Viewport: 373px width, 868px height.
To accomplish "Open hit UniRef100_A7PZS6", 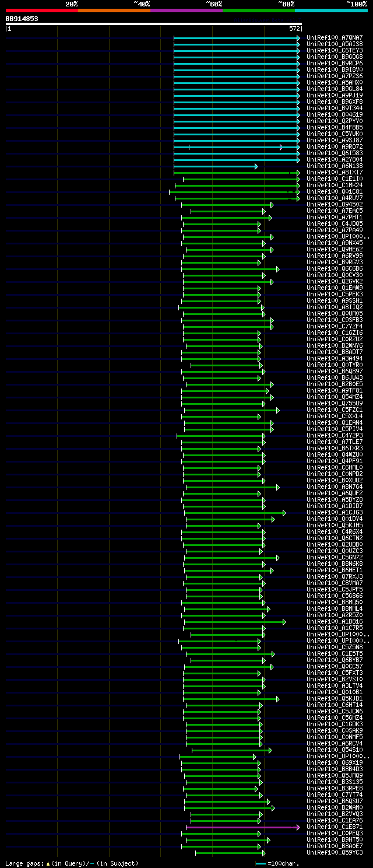I will point(335,76).
